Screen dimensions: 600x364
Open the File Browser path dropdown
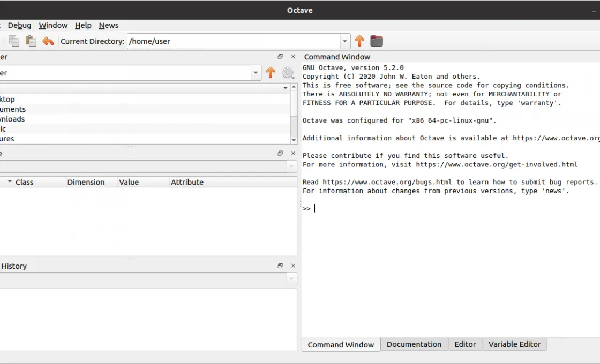click(x=256, y=73)
